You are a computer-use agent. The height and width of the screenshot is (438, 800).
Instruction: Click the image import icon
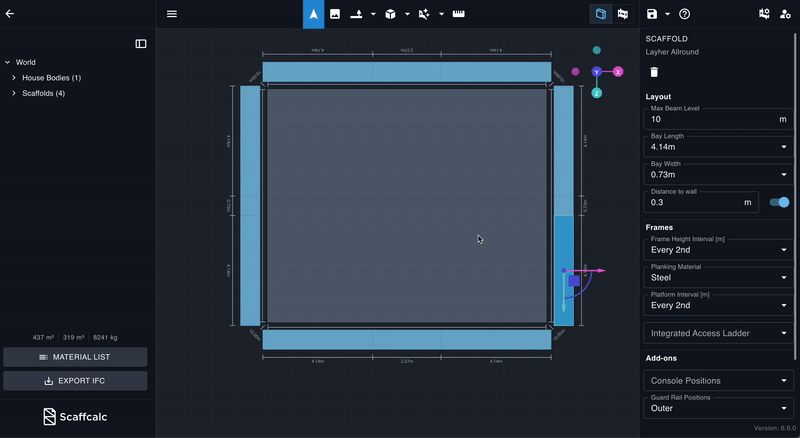point(335,14)
